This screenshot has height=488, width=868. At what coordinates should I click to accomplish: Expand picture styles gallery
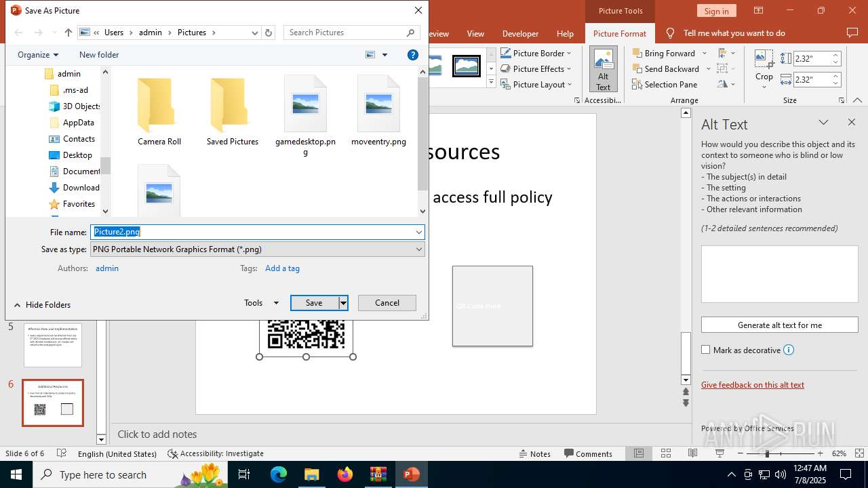tap(492, 83)
